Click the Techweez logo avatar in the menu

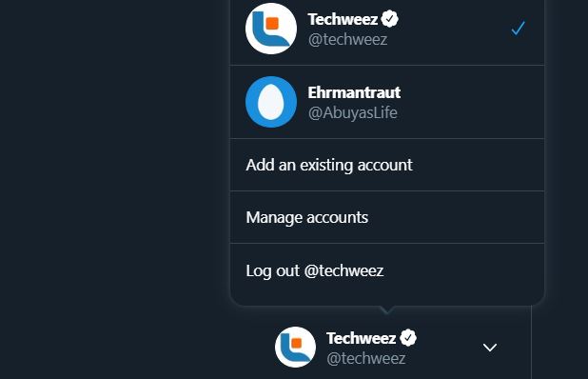click(x=271, y=29)
